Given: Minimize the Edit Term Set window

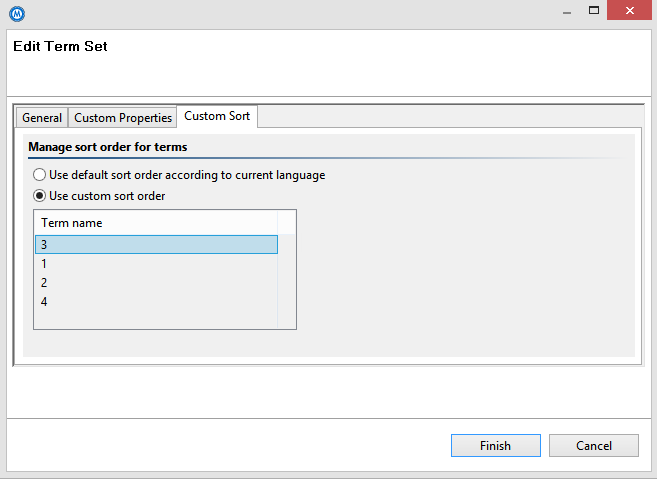Looking at the screenshot, I should 565,11.
